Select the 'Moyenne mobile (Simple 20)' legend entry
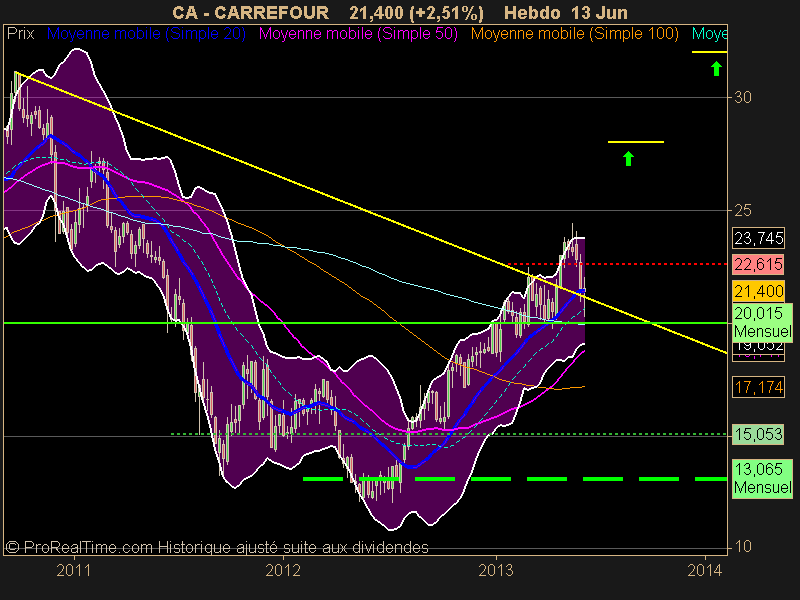 pyautogui.click(x=146, y=34)
